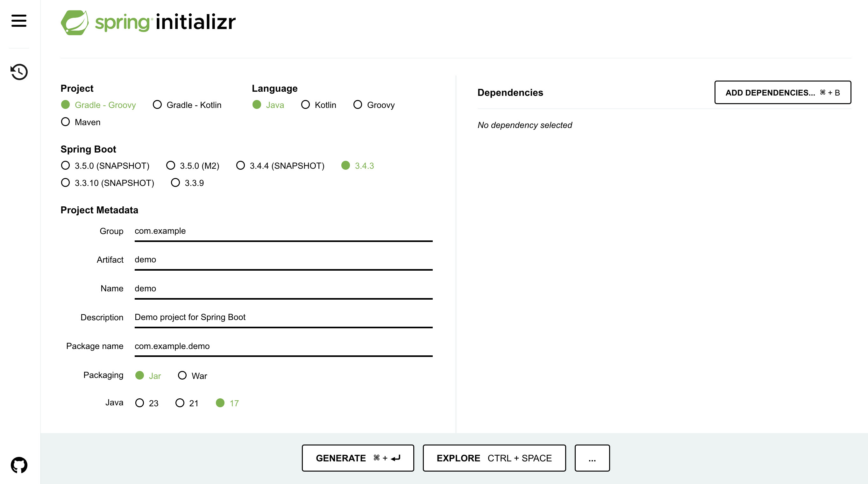Open the more options ellipsis button
Screen dimensions: 868x484
tap(592, 458)
